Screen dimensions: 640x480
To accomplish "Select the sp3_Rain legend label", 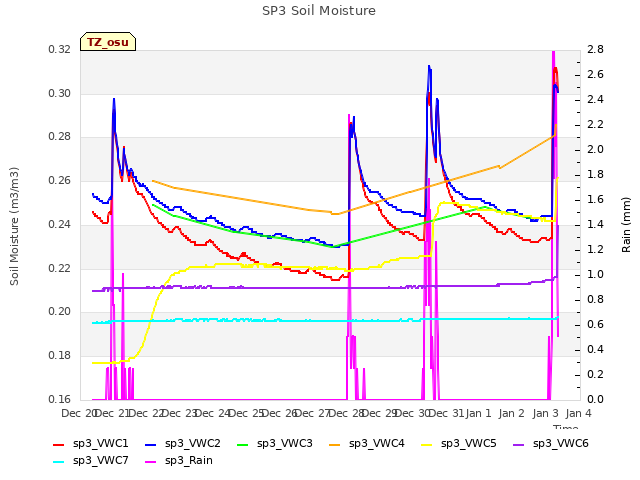I will point(189,461).
